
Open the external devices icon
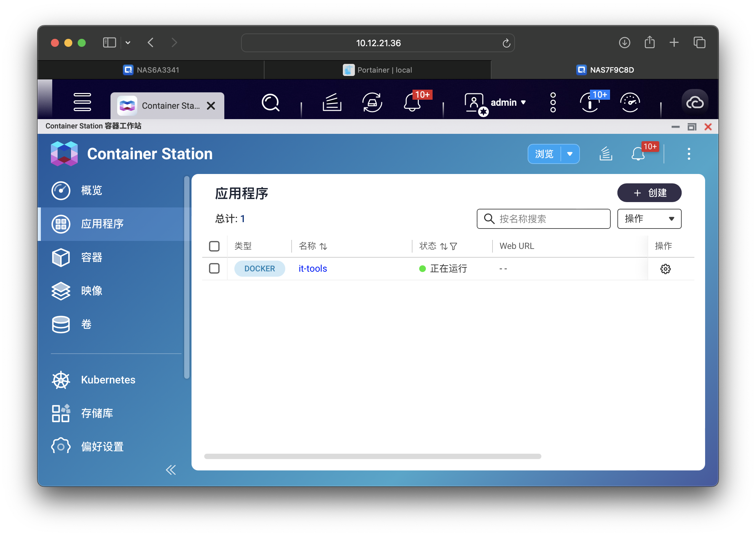[372, 102]
